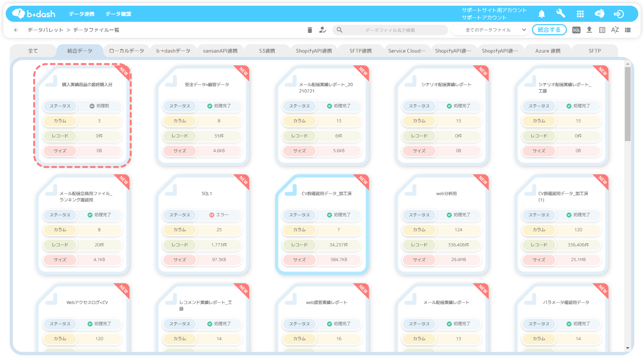Click データパレット breadcrumb link
The image size is (644, 362).
45,30
